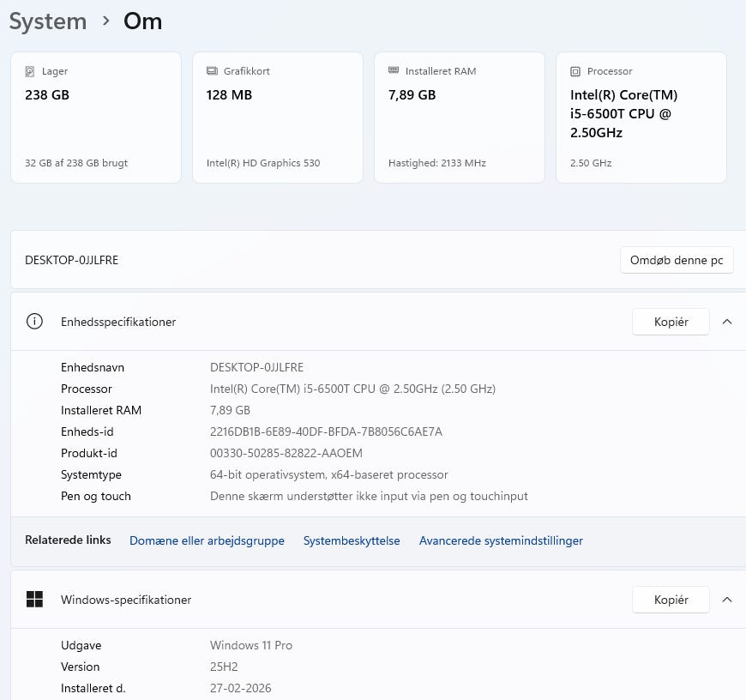Viewport: 746px width, 700px height.
Task: Open Avancerede systemindstillinger link
Action: (501, 540)
